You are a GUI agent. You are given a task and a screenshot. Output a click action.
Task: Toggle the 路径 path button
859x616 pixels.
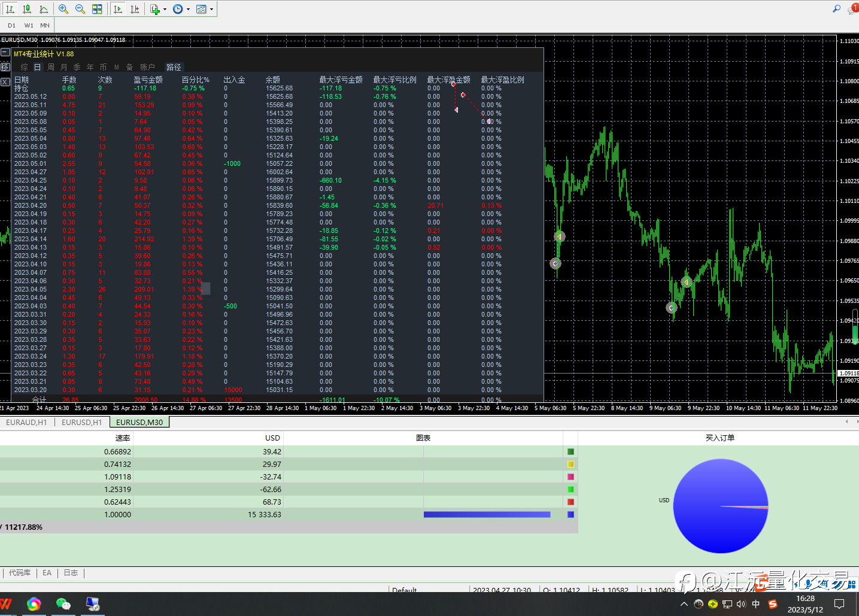point(174,67)
